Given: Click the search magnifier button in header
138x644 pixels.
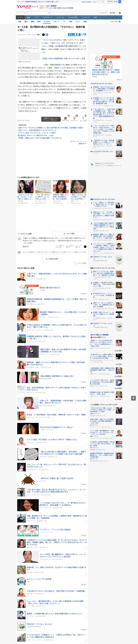Looking at the screenshot, I should [49, 13].
